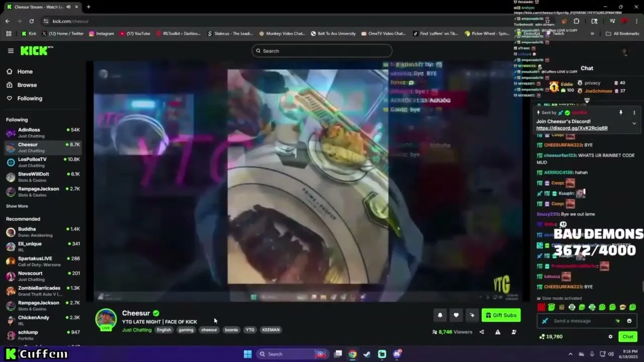Click the 'gaming' stream tag
The width and height of the screenshot is (644, 362).
[186, 330]
